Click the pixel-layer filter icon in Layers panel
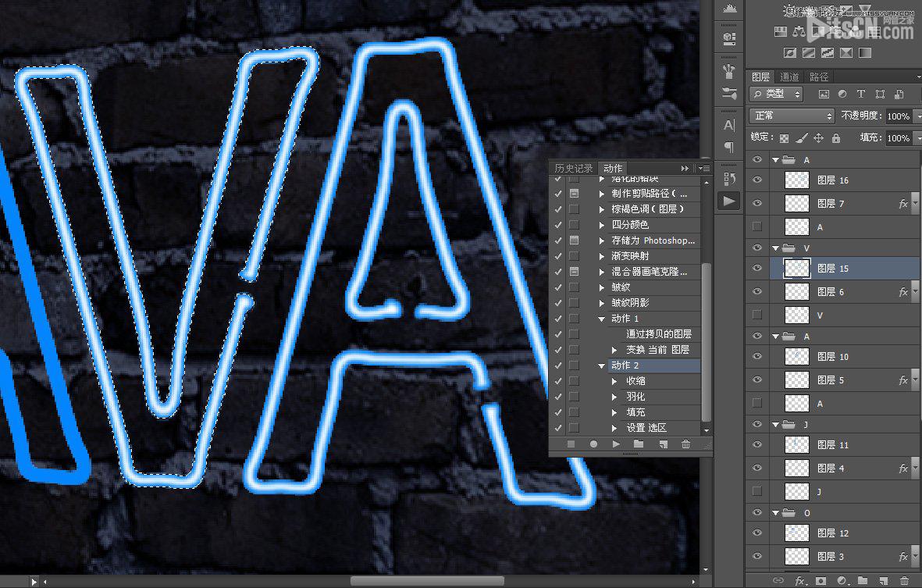The image size is (922, 588). [824, 94]
